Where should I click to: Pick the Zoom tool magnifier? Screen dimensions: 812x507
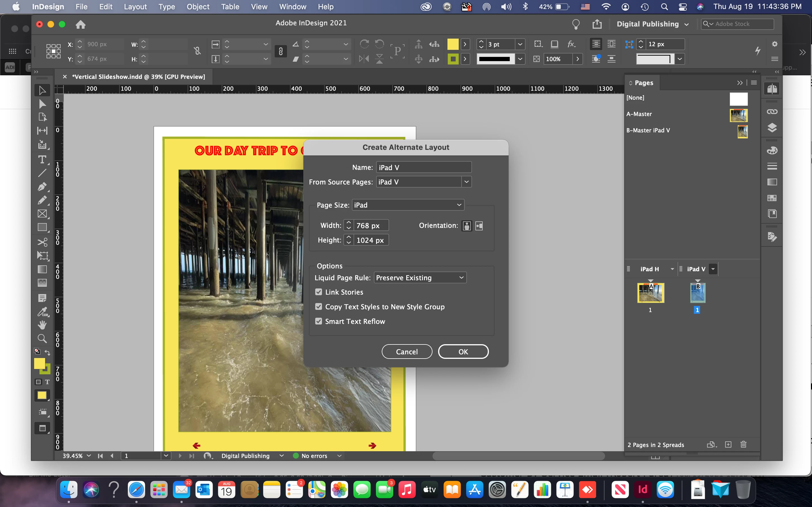[42, 338]
